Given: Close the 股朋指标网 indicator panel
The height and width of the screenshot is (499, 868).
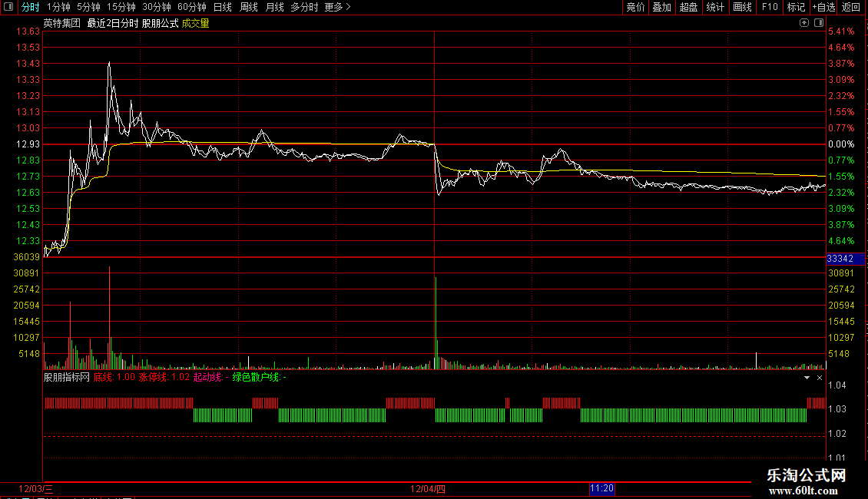Looking at the screenshot, I should [x=820, y=377].
